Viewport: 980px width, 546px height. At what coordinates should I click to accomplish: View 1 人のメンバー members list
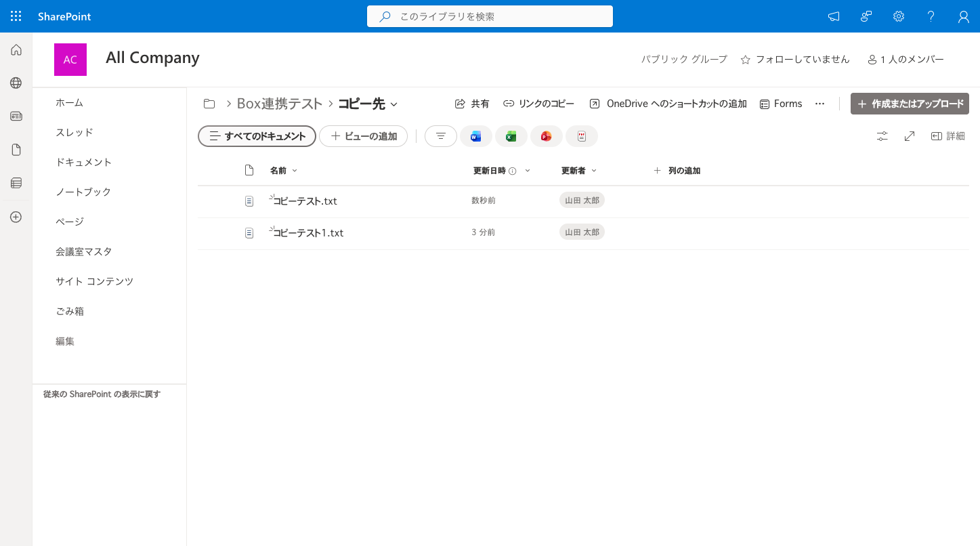coord(906,60)
